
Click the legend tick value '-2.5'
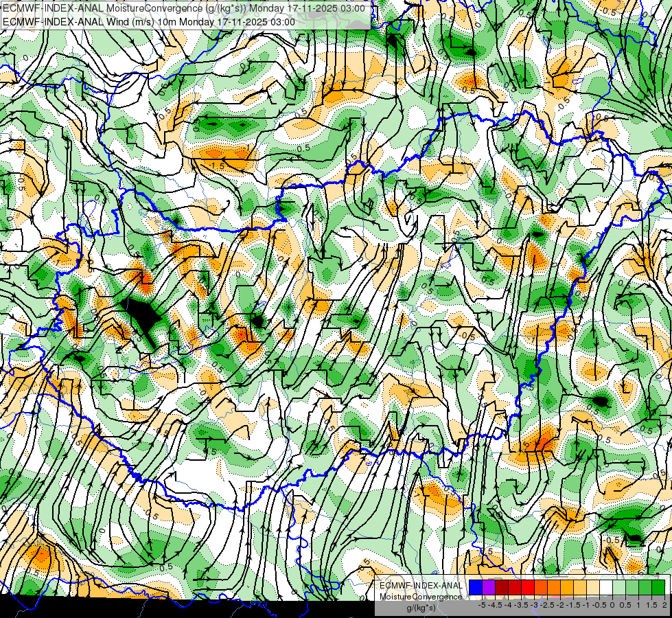pyautogui.click(x=547, y=605)
